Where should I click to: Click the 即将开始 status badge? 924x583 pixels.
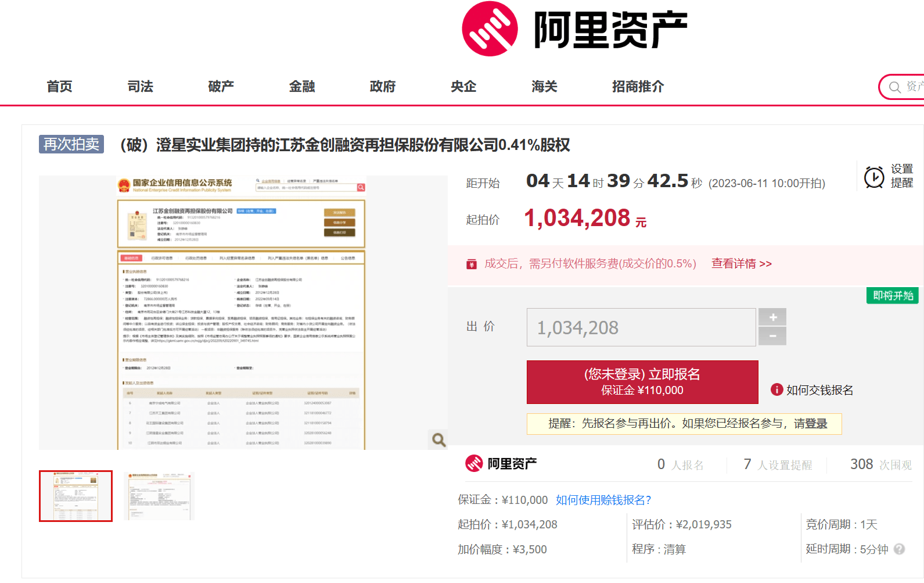click(x=893, y=295)
